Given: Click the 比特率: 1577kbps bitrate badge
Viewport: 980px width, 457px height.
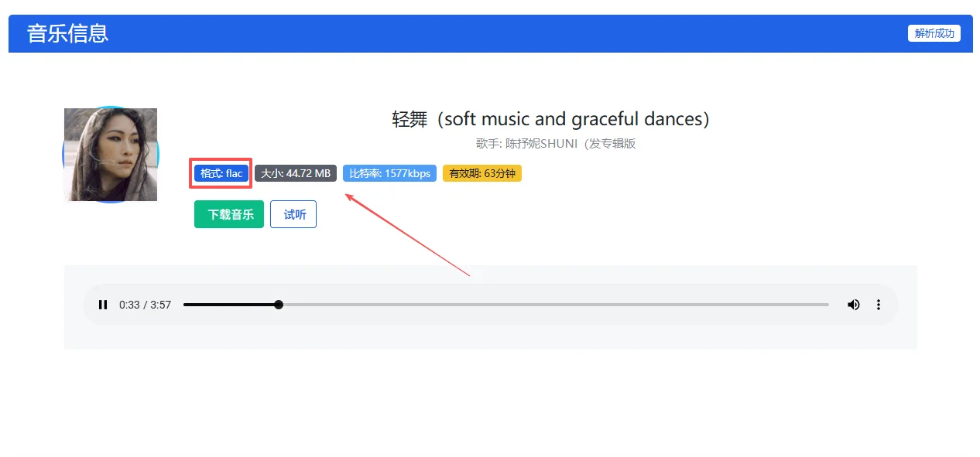Looking at the screenshot, I should (389, 173).
